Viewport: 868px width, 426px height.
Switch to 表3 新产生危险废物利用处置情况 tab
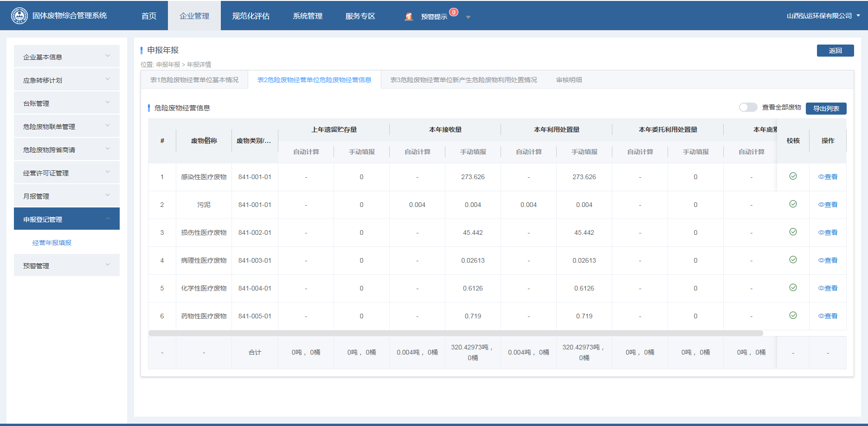(x=463, y=80)
